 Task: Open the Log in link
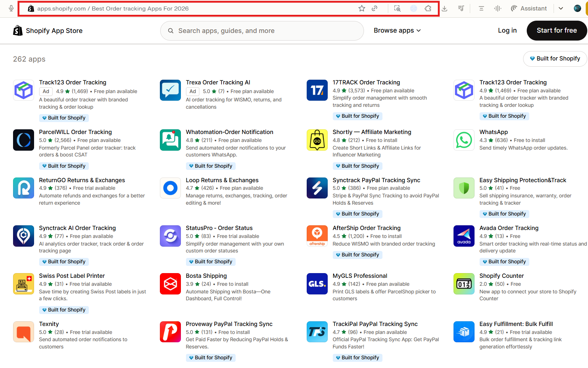[507, 30]
